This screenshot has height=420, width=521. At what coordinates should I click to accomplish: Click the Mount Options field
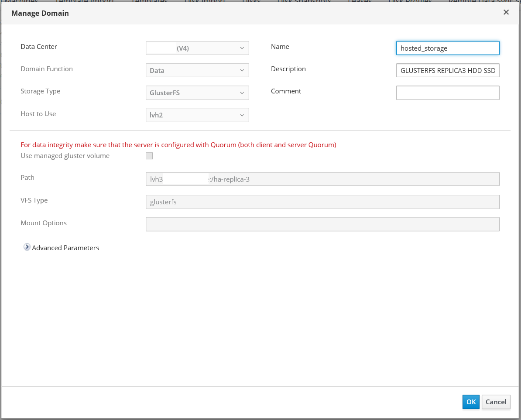tap(322, 224)
